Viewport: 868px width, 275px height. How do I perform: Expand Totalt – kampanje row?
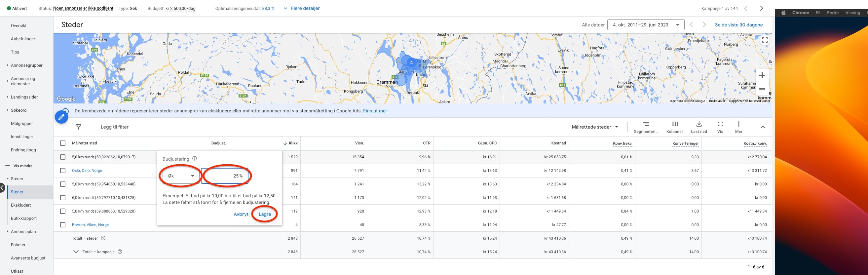(76, 252)
